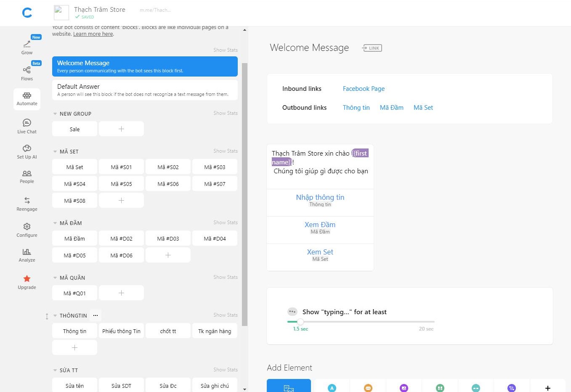Open the Mã Set outbound link

pyautogui.click(x=423, y=108)
